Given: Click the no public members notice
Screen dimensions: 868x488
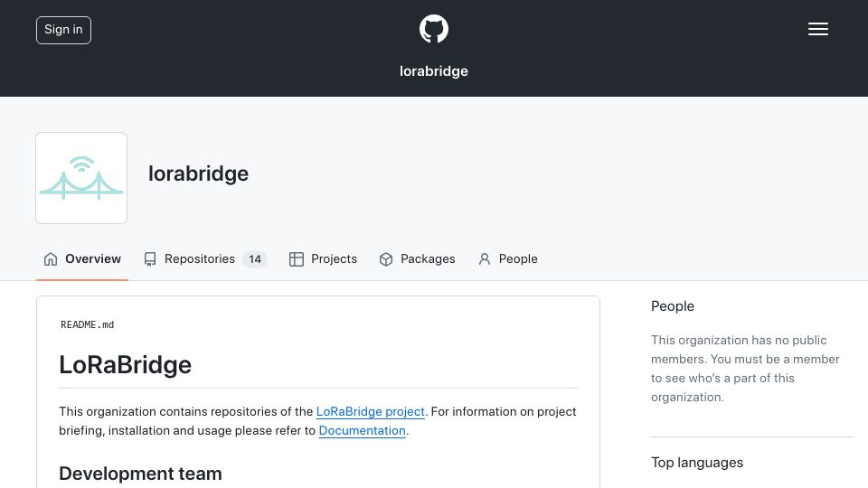Looking at the screenshot, I should point(745,369).
